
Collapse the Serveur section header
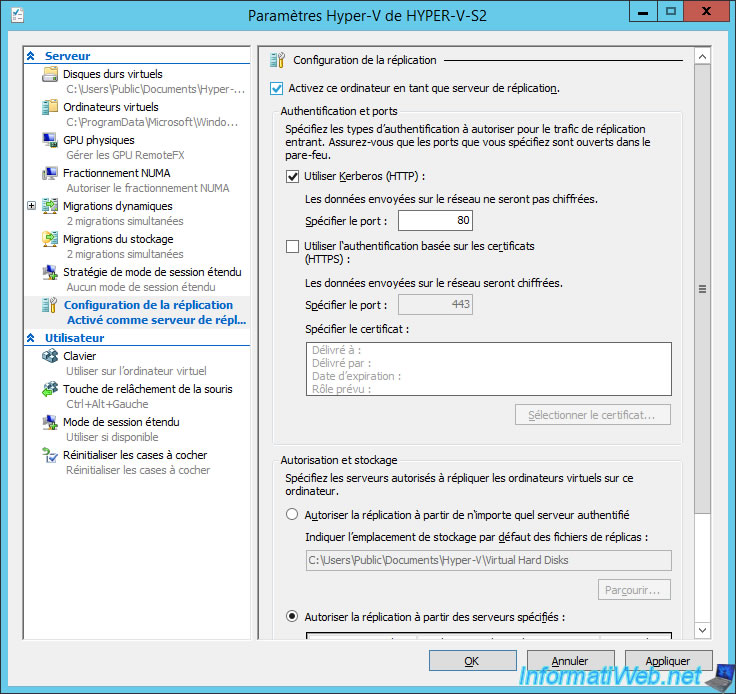click(31, 57)
